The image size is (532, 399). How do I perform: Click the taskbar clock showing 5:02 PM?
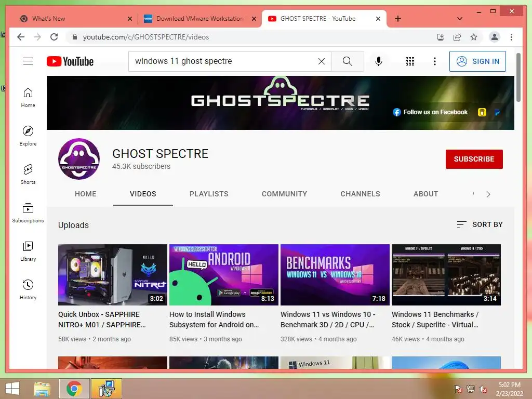509,389
